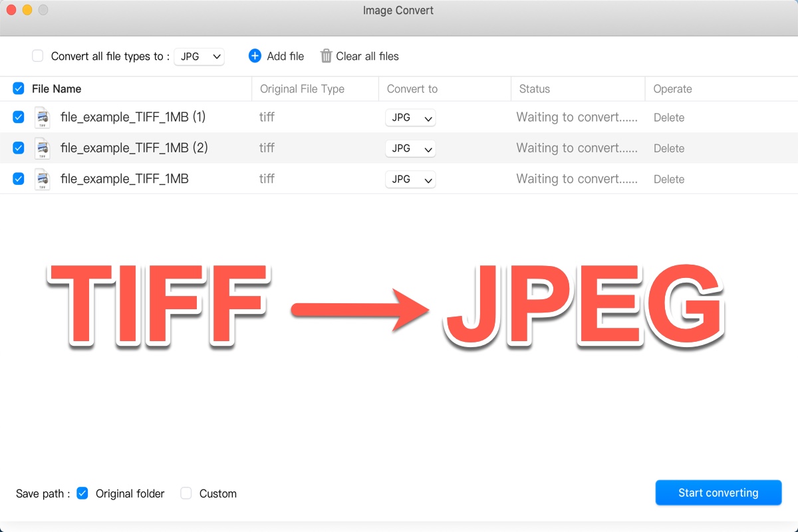The width and height of the screenshot is (798, 532).
Task: Click the file icon in the third row
Action: click(43, 179)
